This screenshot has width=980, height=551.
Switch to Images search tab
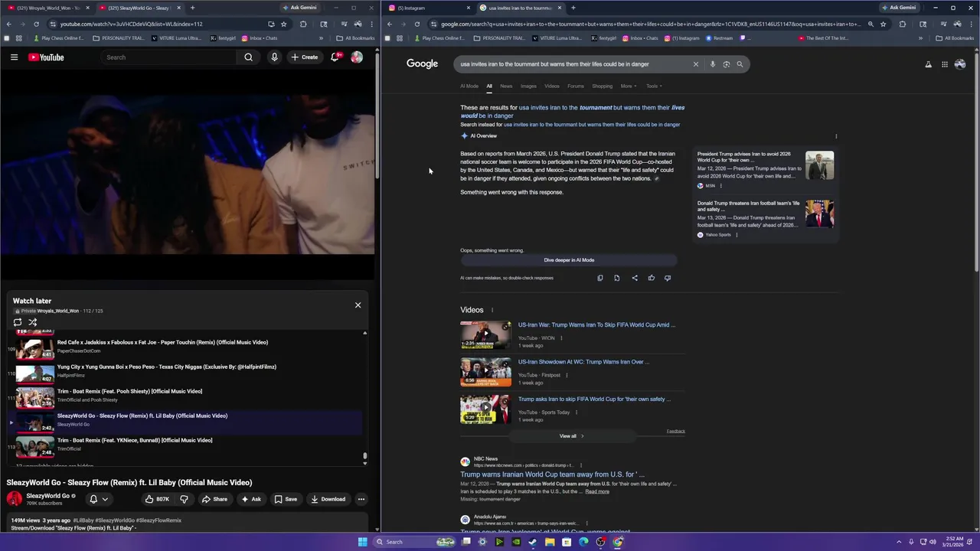528,86
